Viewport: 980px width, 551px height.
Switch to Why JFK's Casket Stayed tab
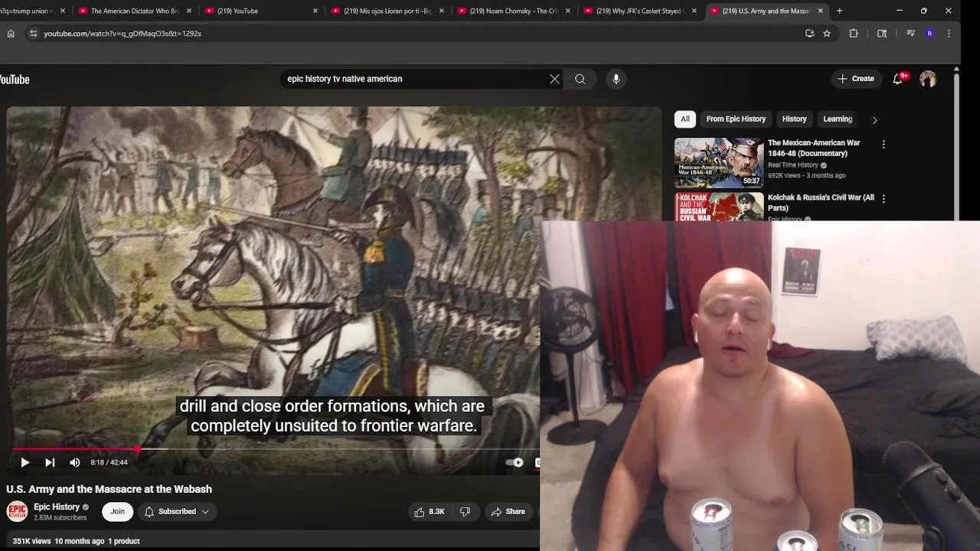[639, 11]
